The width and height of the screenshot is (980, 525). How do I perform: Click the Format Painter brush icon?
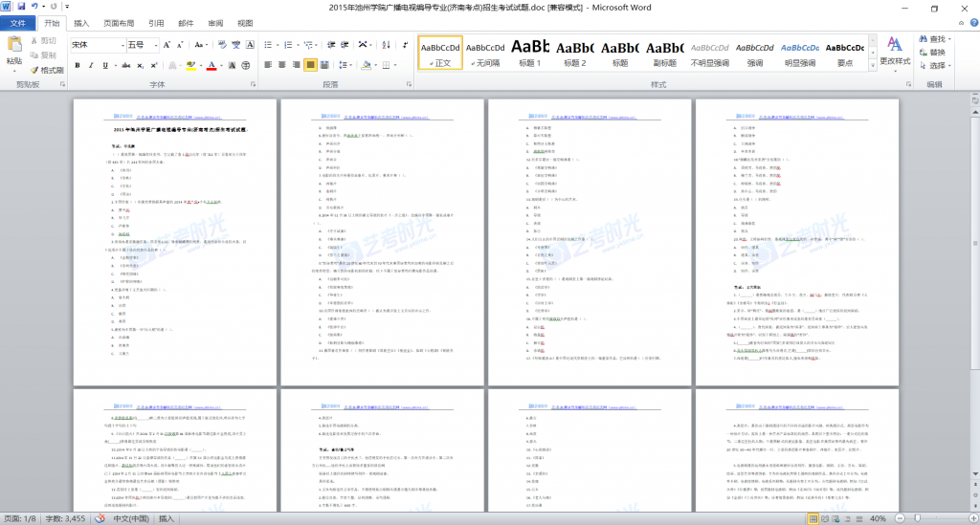[x=33, y=70]
